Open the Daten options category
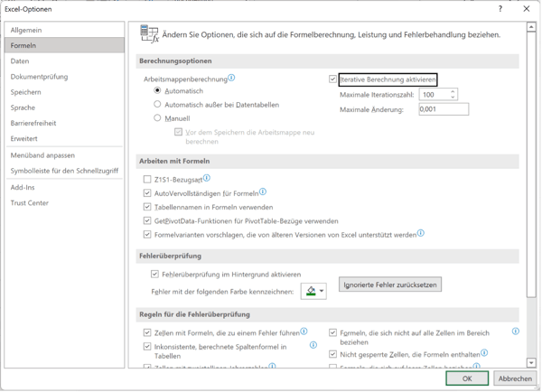This screenshot has height=392, width=542. [65, 61]
